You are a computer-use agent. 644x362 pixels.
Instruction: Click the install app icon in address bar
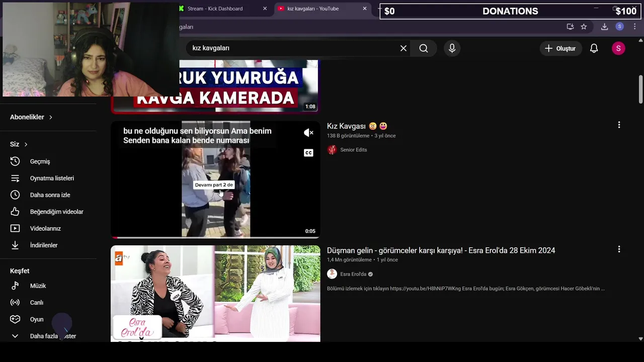pos(570,27)
